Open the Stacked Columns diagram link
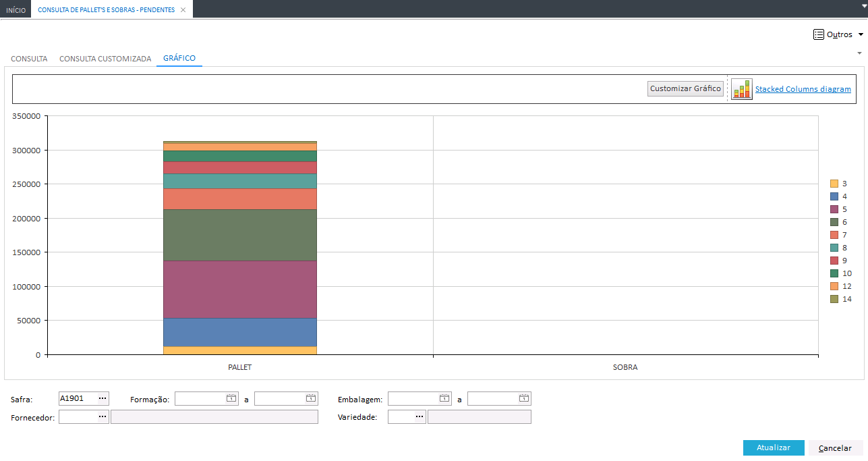 (803, 89)
